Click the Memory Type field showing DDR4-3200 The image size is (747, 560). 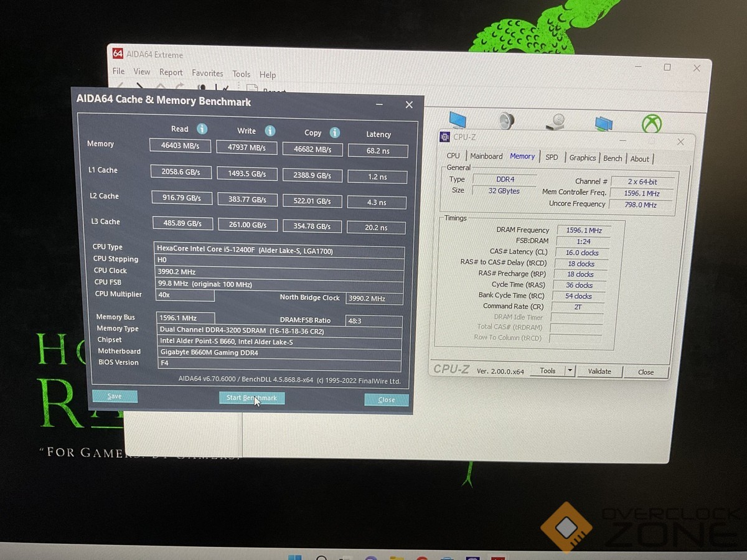pos(280,332)
